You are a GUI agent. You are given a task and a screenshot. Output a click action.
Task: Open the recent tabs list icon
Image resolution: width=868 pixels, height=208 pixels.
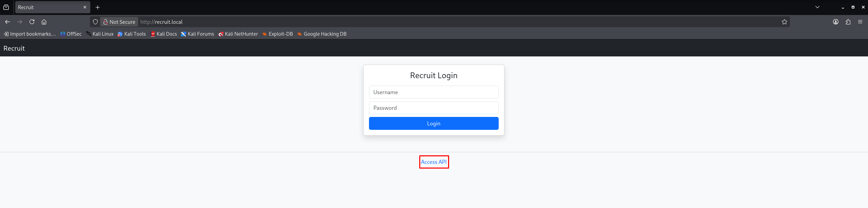point(6,7)
